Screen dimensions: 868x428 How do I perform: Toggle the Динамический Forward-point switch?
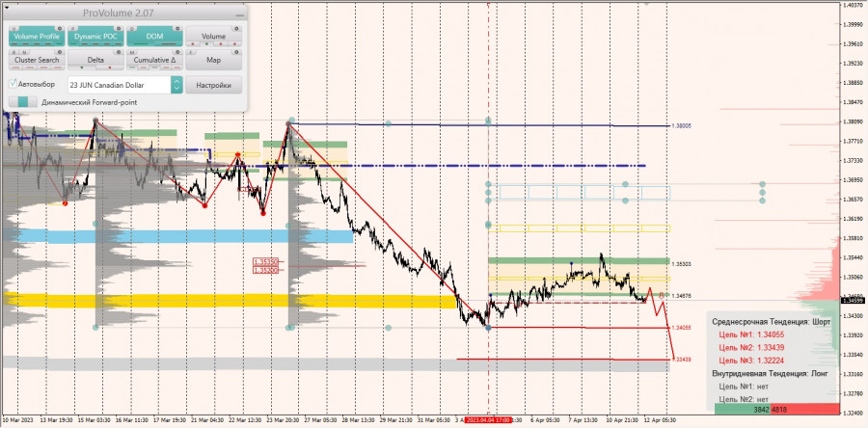pos(23,102)
